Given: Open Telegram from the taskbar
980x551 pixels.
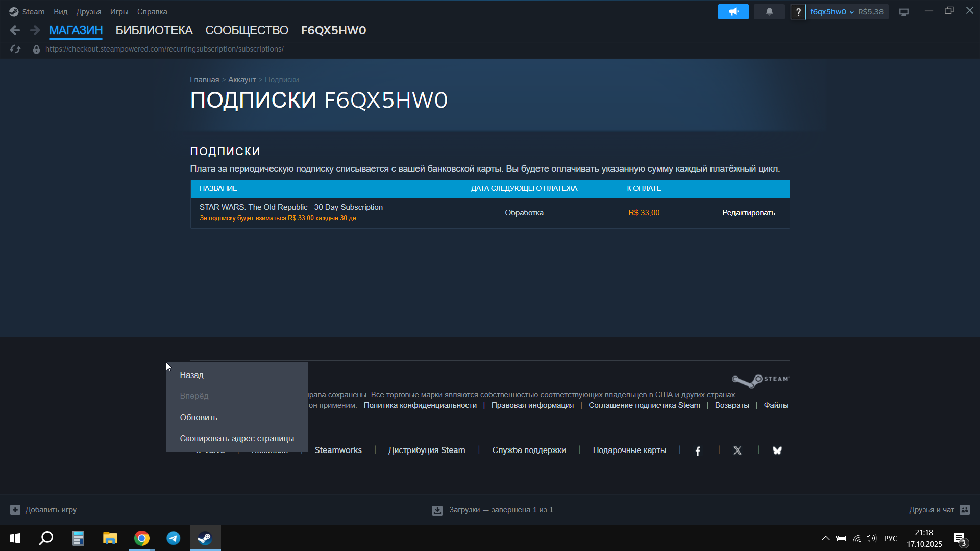Looking at the screenshot, I should 174,538.
